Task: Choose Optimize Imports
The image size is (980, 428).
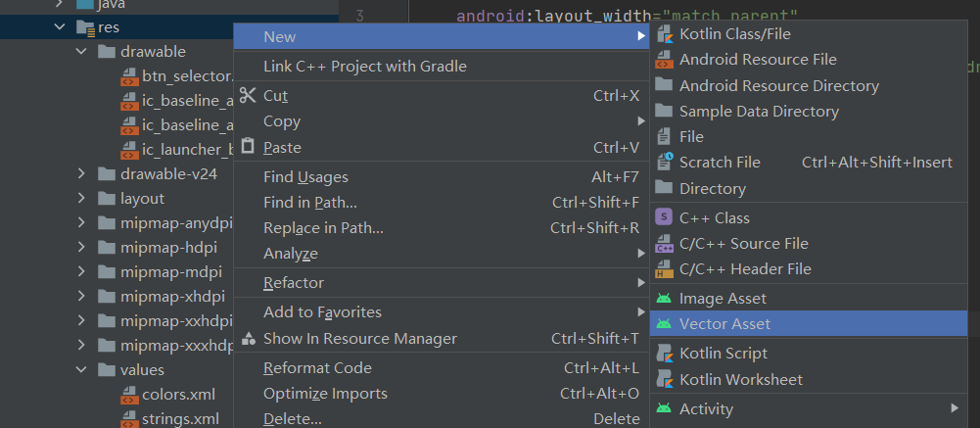Action: (442, 394)
